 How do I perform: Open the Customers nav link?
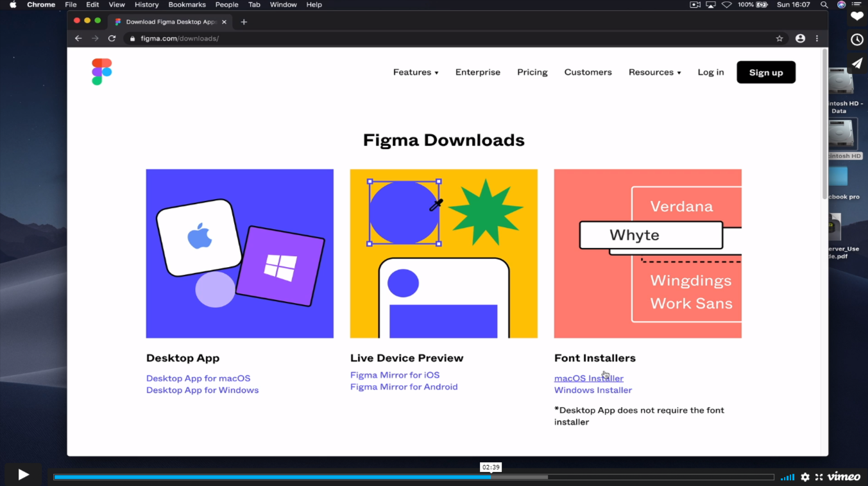click(x=588, y=73)
